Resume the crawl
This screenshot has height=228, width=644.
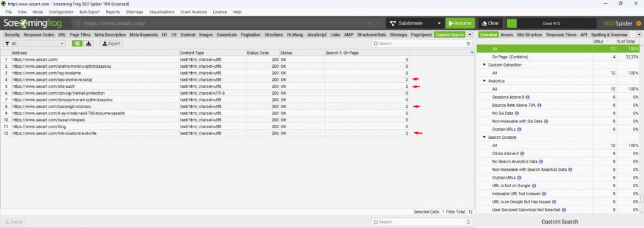point(460,23)
